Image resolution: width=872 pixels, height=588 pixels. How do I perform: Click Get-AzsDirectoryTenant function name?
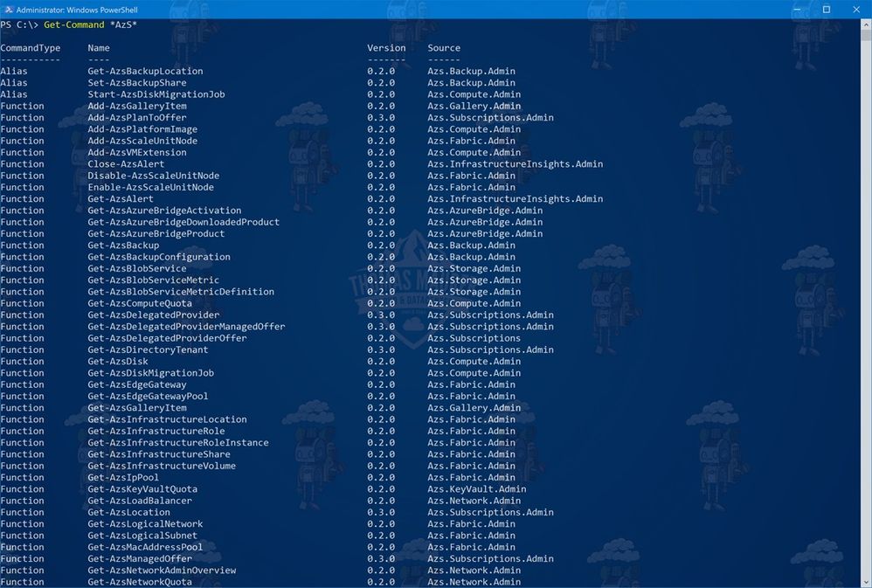148,349
